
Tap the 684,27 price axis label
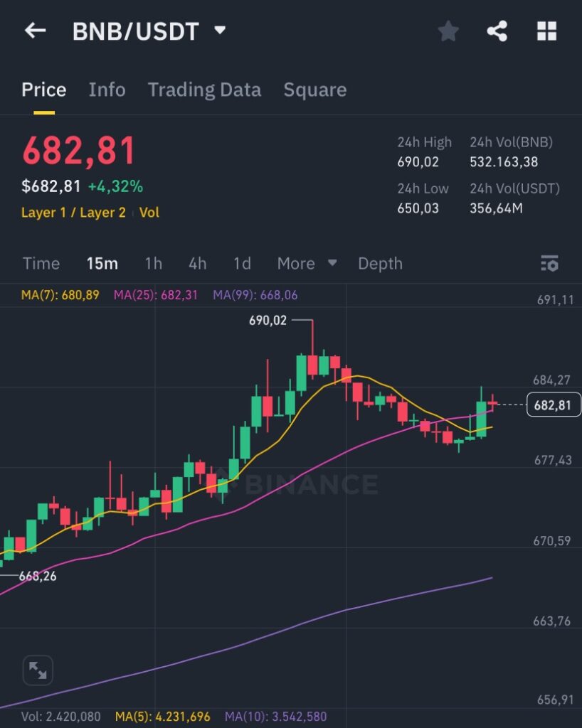tap(551, 380)
